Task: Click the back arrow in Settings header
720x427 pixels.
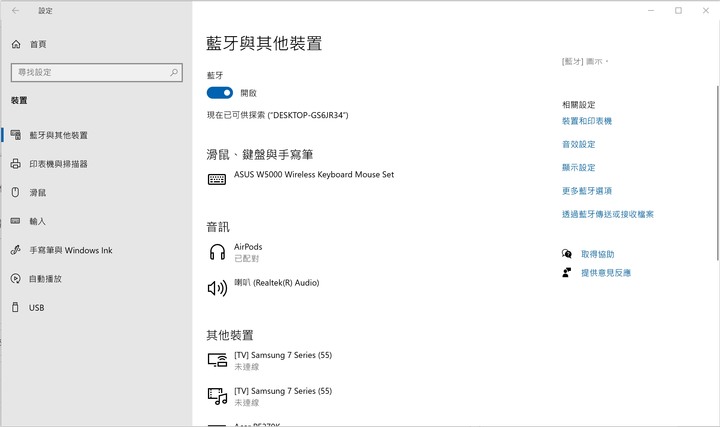Action: [16, 10]
